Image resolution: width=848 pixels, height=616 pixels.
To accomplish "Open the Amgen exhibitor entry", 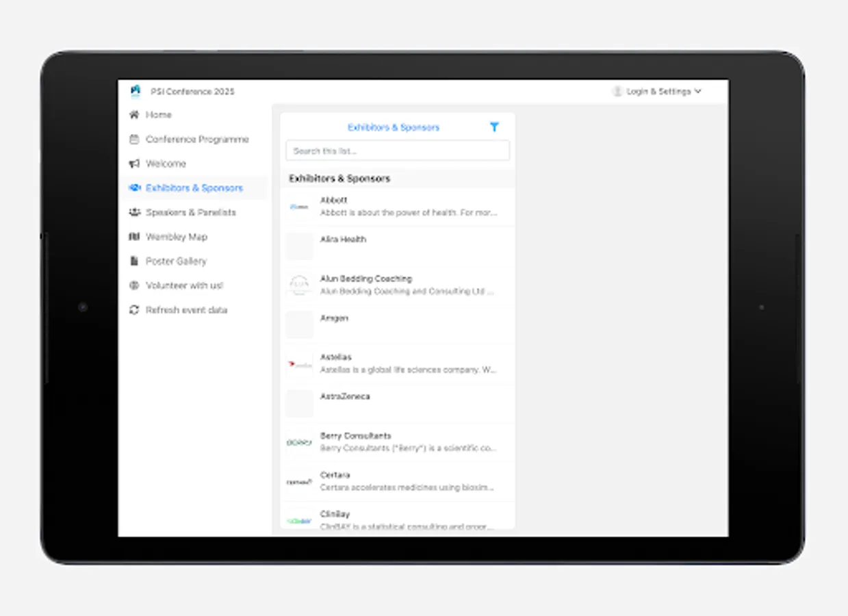I will point(398,324).
